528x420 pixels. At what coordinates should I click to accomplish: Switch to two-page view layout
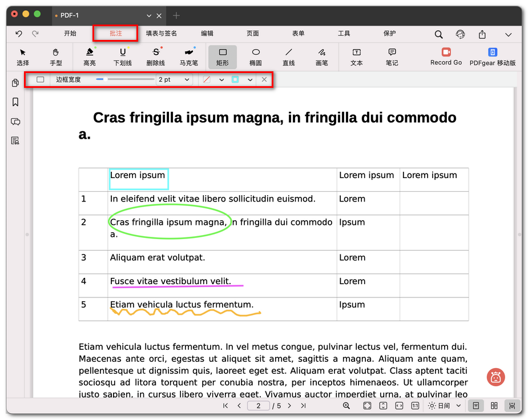pyautogui.click(x=494, y=406)
